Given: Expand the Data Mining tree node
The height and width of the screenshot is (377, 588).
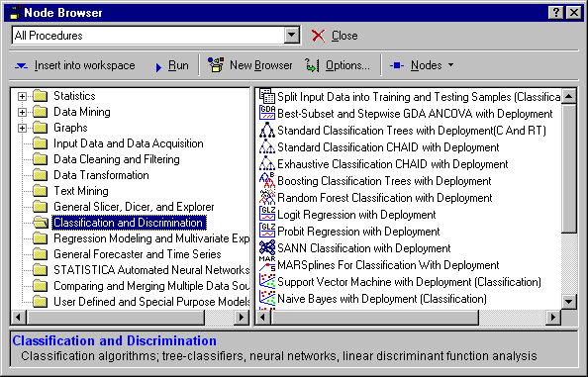Looking at the screenshot, I should click(x=22, y=112).
